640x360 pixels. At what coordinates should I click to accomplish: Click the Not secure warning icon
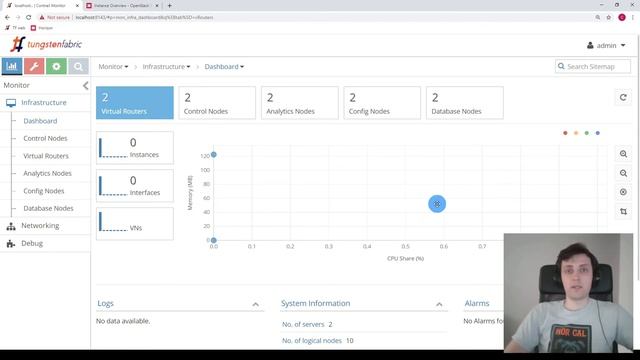(42, 17)
